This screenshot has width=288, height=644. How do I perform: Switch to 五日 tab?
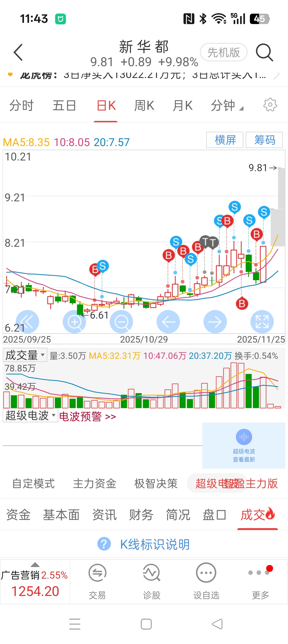pyautogui.click(x=64, y=105)
